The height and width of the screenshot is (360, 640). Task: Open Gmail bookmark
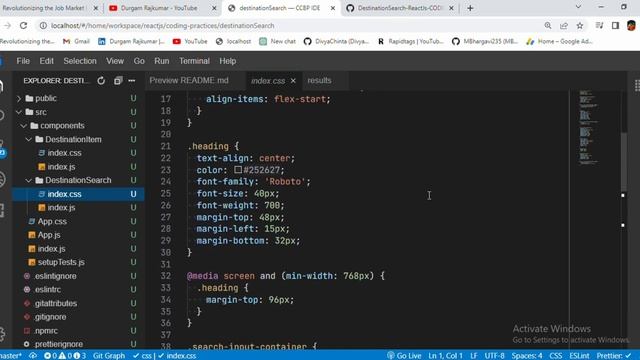(76, 41)
